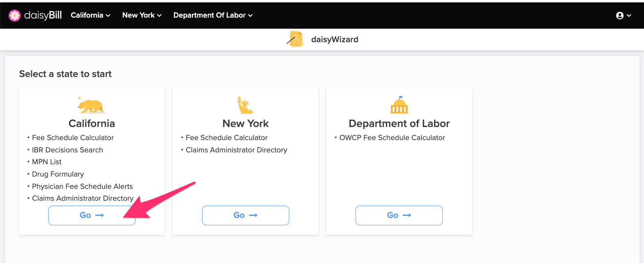Viewport: 644px width, 263px height.
Task: Click the arrow icon in Department of Labor Go button
Action: click(x=407, y=215)
